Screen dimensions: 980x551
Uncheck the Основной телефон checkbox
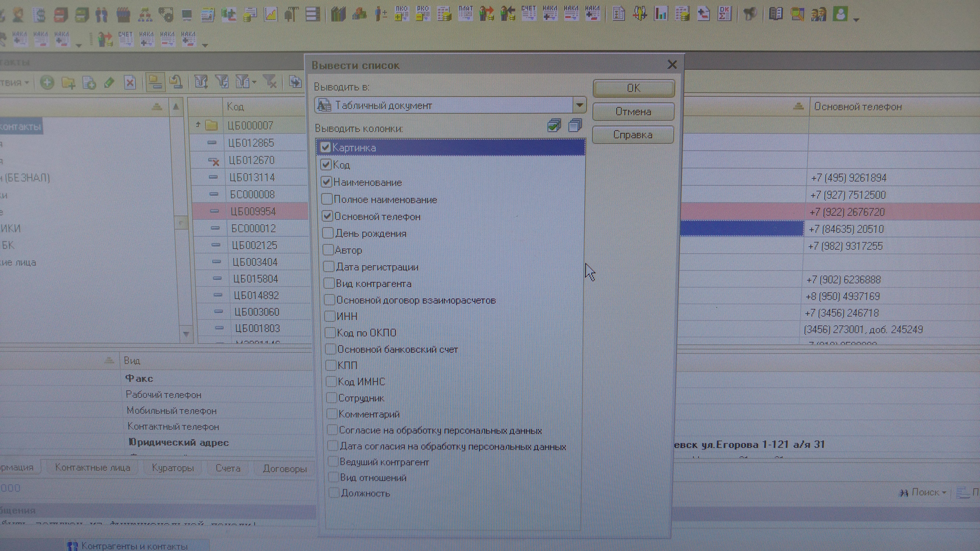(x=327, y=216)
